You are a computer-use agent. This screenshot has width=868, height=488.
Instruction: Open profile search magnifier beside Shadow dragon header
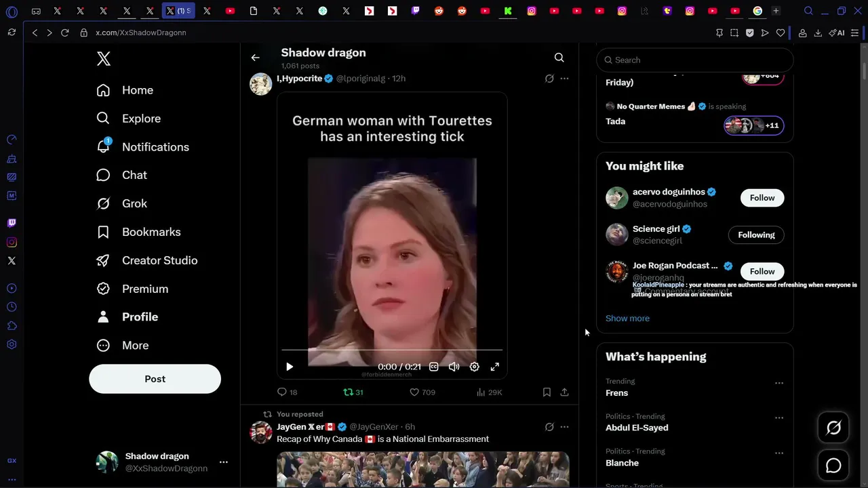pos(559,58)
